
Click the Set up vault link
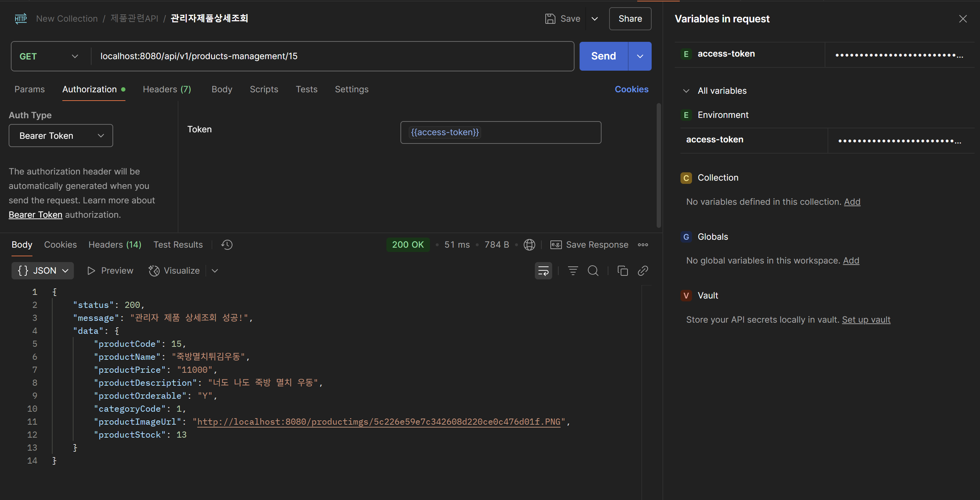click(866, 320)
